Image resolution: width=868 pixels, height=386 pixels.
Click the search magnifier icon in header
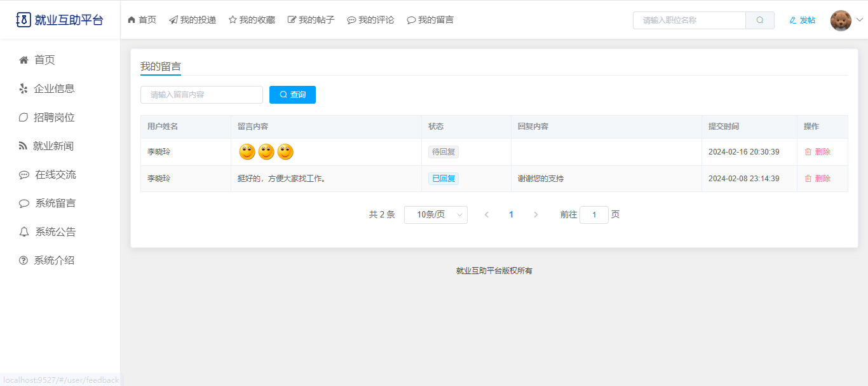click(x=759, y=20)
